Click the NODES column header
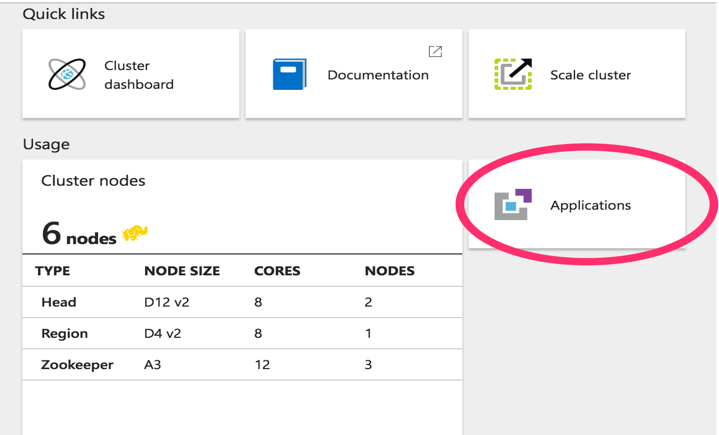This screenshot has width=719, height=435. (x=389, y=271)
